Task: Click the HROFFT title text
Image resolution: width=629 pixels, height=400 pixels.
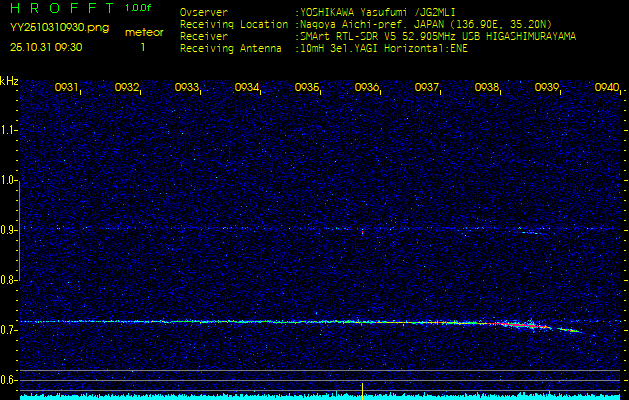Action: coord(62,8)
